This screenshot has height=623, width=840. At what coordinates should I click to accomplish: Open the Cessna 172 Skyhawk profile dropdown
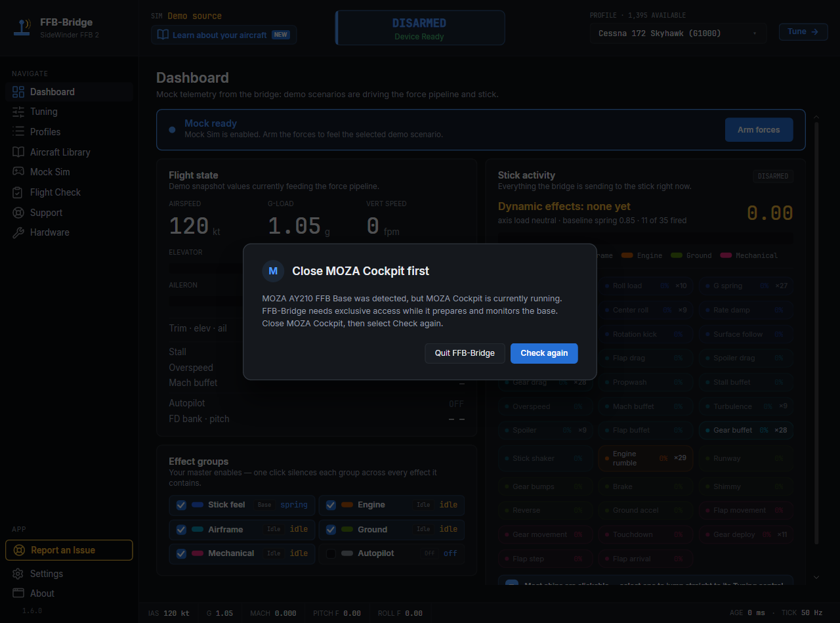pyautogui.click(x=677, y=33)
